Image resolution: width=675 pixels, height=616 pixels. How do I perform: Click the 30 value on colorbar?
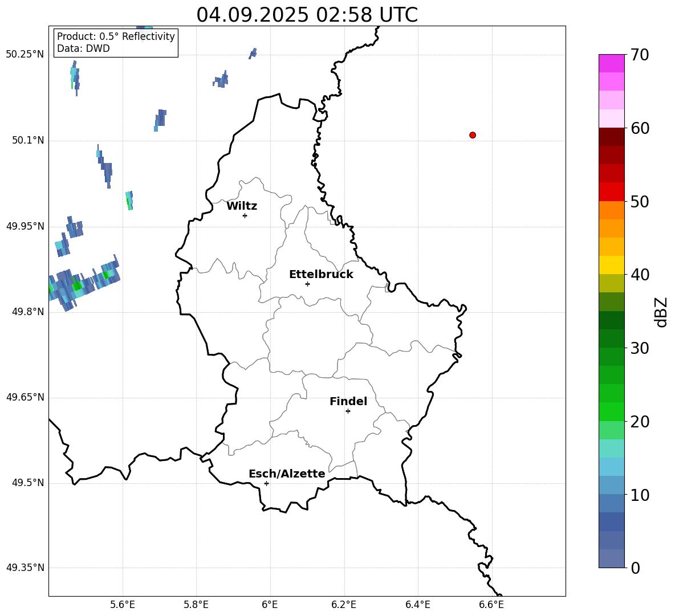pos(639,348)
